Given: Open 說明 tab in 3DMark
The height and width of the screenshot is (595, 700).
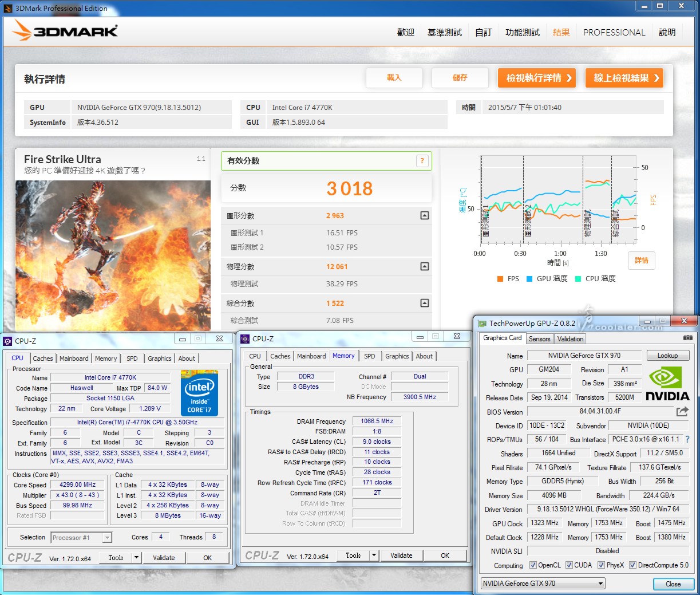Looking at the screenshot, I should pyautogui.click(x=667, y=33).
